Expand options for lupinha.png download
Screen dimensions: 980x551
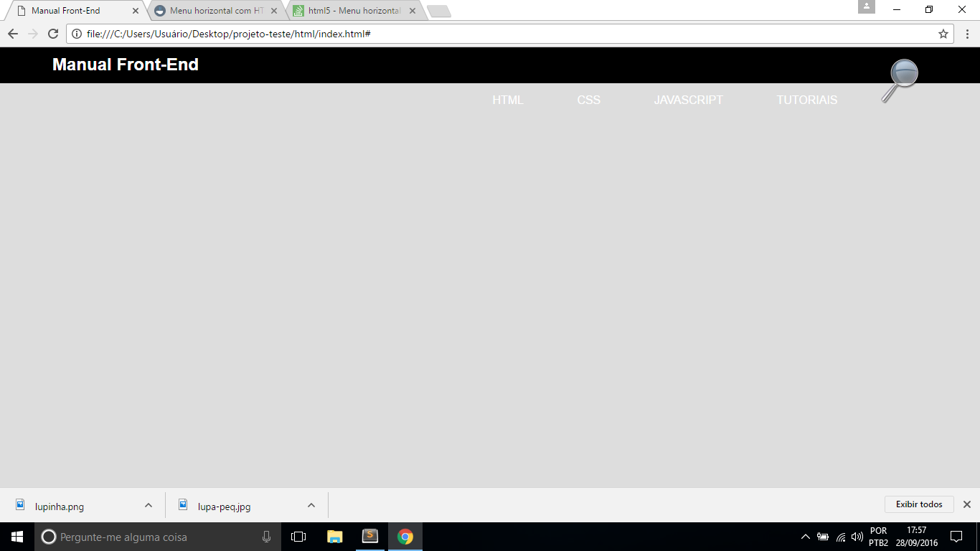149,505
